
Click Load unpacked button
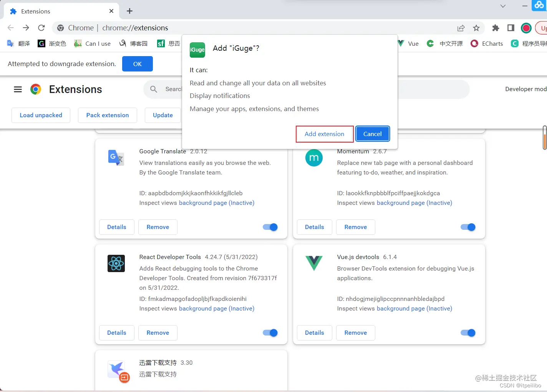coord(41,115)
